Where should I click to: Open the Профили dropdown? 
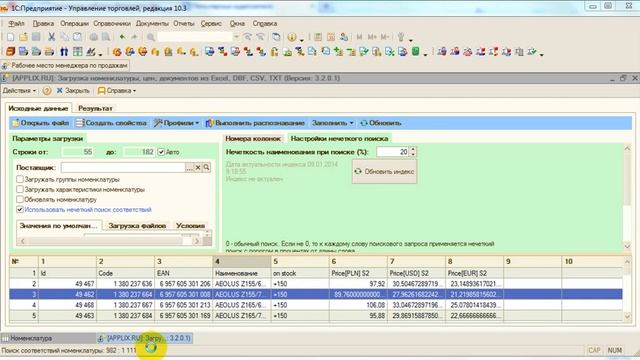[176, 123]
